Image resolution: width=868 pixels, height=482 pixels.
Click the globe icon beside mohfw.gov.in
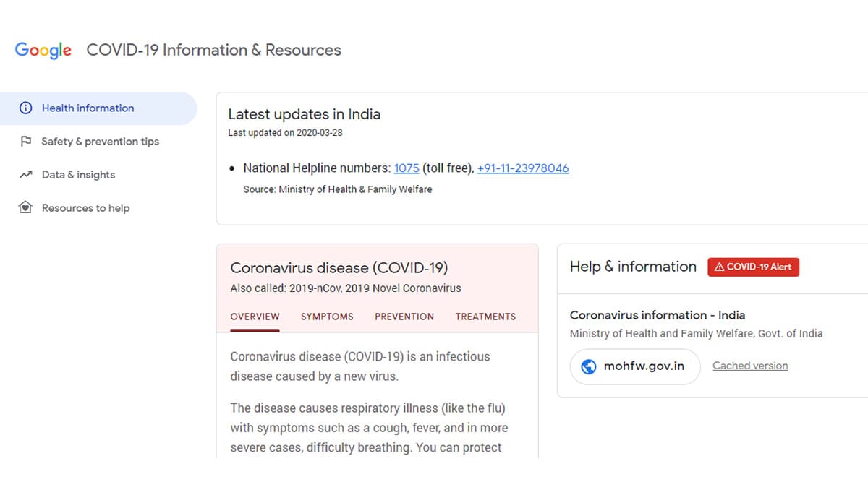(588, 366)
